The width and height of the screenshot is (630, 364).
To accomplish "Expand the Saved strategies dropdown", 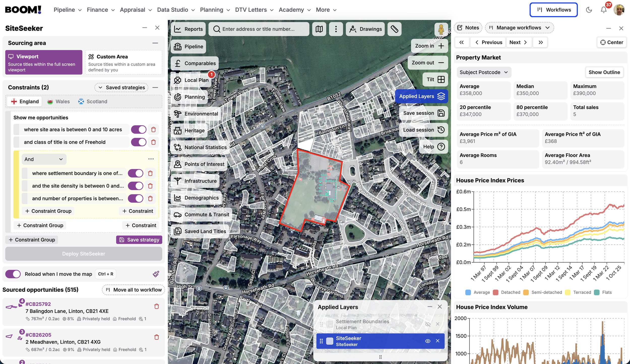I will click(121, 87).
